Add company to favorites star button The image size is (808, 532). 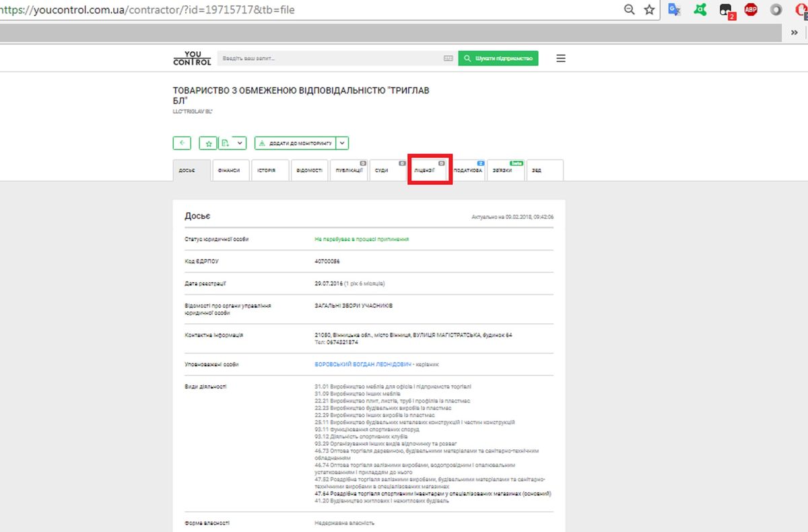(209, 143)
